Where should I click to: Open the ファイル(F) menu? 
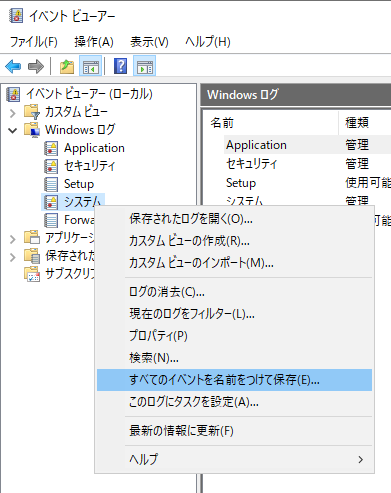point(34,42)
